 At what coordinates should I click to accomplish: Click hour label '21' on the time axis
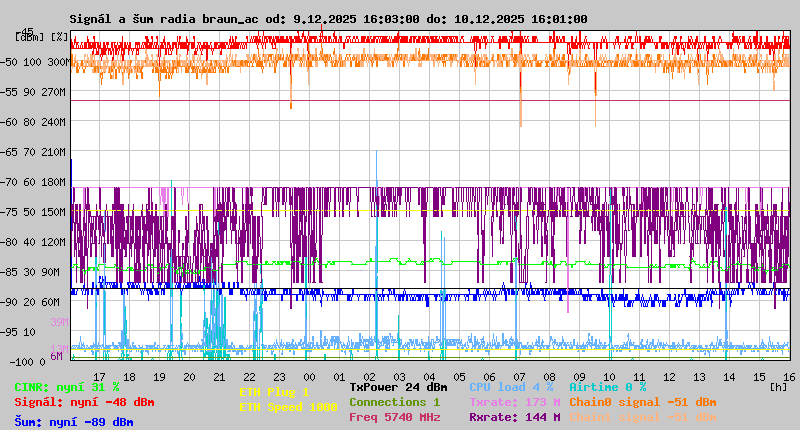tap(219, 377)
